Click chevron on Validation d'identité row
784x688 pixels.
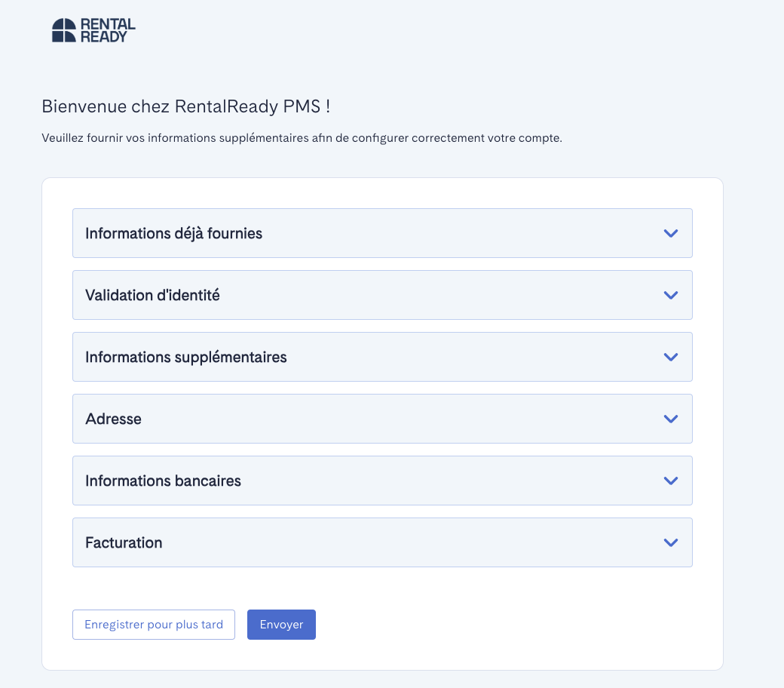pyautogui.click(x=670, y=295)
